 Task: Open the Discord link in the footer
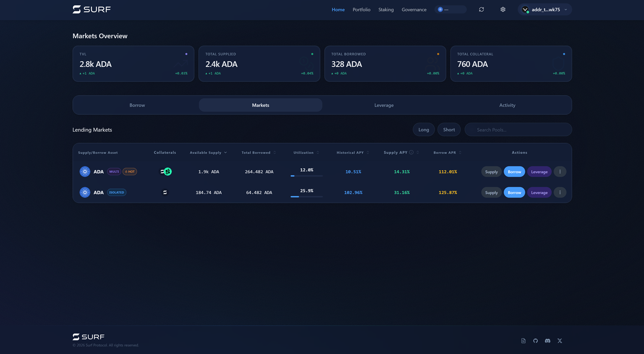[x=547, y=341]
